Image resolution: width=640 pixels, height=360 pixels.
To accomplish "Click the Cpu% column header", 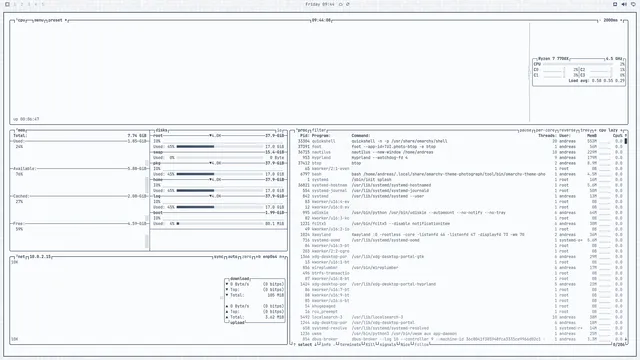I will (x=618, y=136).
